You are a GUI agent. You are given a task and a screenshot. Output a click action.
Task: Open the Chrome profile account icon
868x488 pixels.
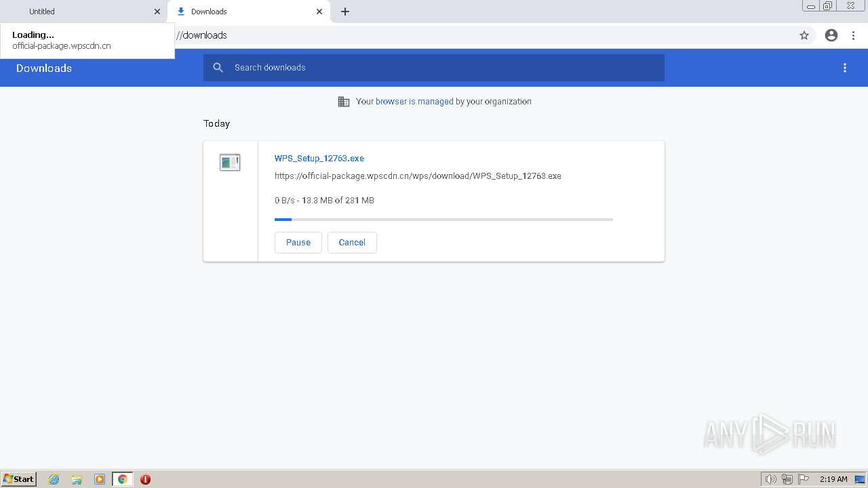[831, 35]
